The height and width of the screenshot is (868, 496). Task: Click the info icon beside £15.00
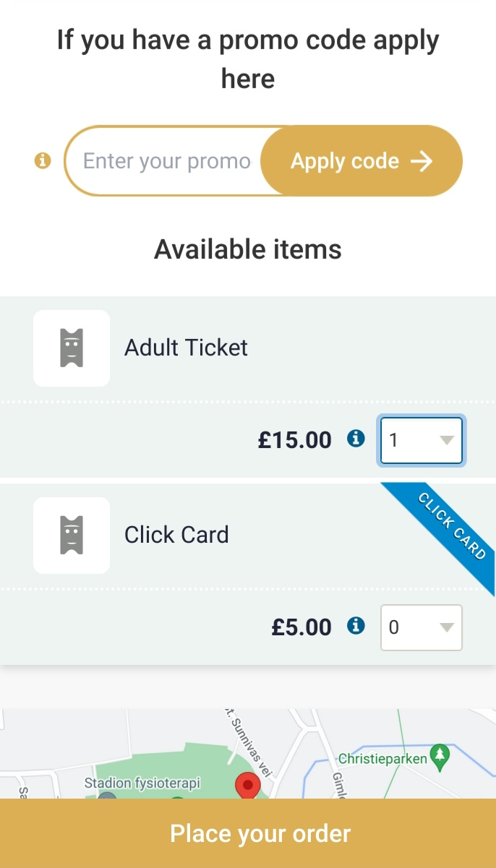point(356,438)
